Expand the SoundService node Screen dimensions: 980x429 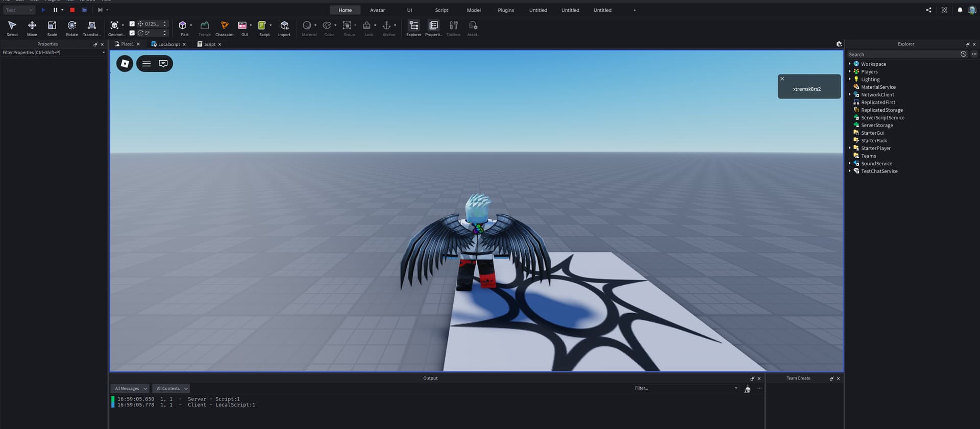point(850,163)
